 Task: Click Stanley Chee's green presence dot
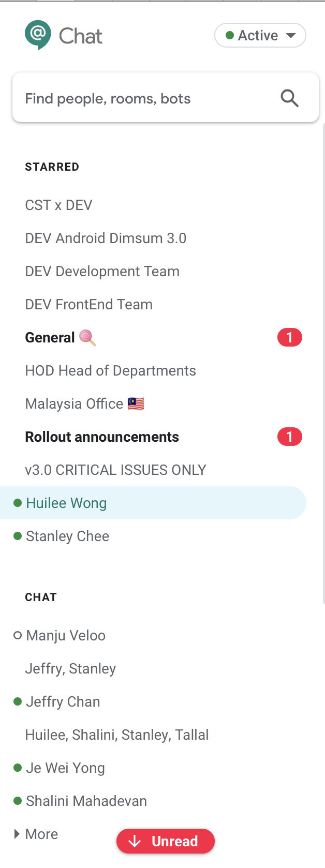point(18,536)
